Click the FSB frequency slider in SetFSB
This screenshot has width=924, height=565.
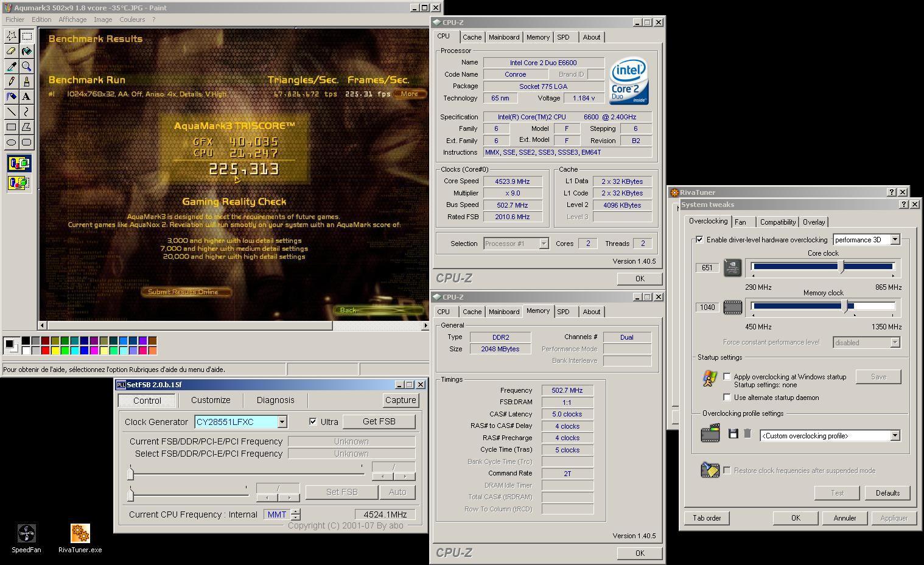point(247,473)
